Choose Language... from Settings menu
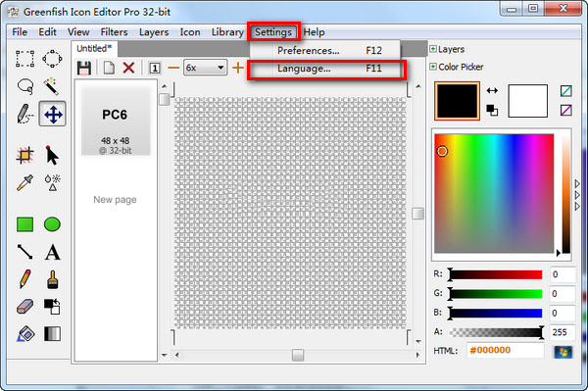The height and width of the screenshot is (391, 588). tap(325, 69)
